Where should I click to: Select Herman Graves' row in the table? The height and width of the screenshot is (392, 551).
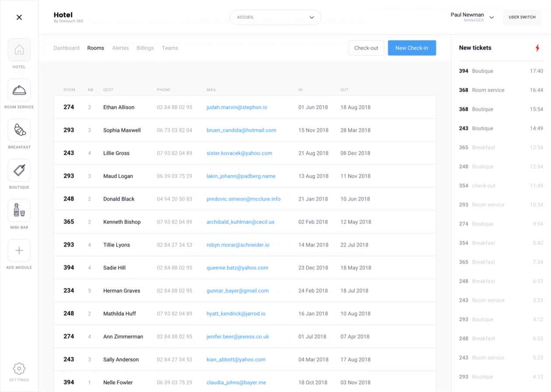pos(244,290)
